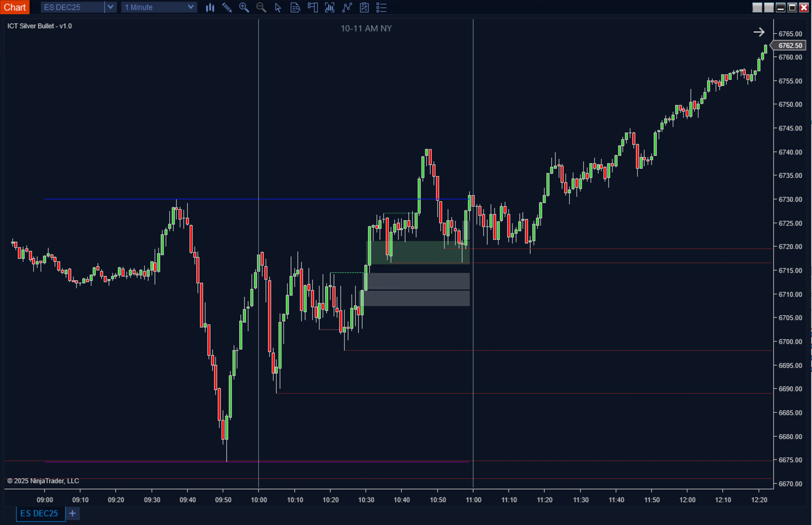Screen dimensions: 812x525
Task: Open the strategy performance icon
Action: pyautogui.click(x=364, y=7)
